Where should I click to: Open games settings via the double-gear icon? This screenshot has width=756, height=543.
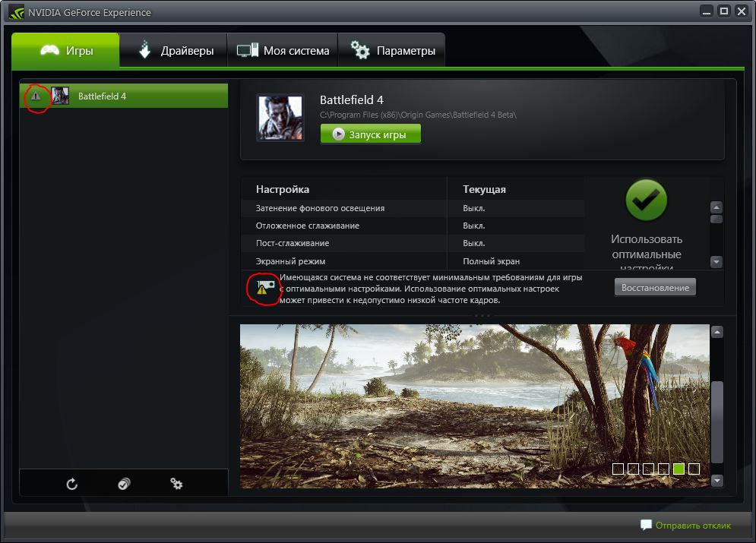(x=176, y=484)
